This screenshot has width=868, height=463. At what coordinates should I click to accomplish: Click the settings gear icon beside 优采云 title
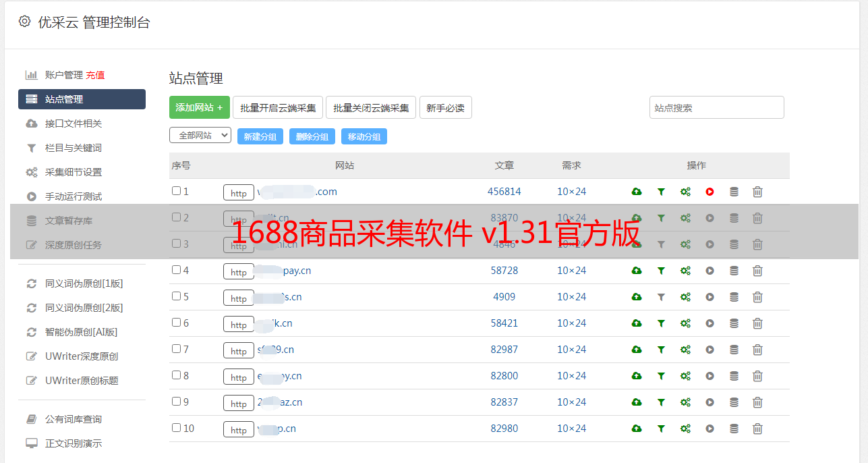[x=25, y=22]
